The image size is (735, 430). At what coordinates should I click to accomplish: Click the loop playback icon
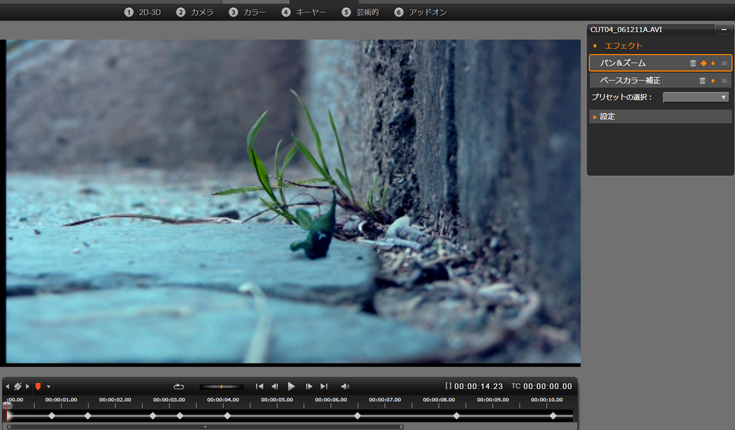178,386
